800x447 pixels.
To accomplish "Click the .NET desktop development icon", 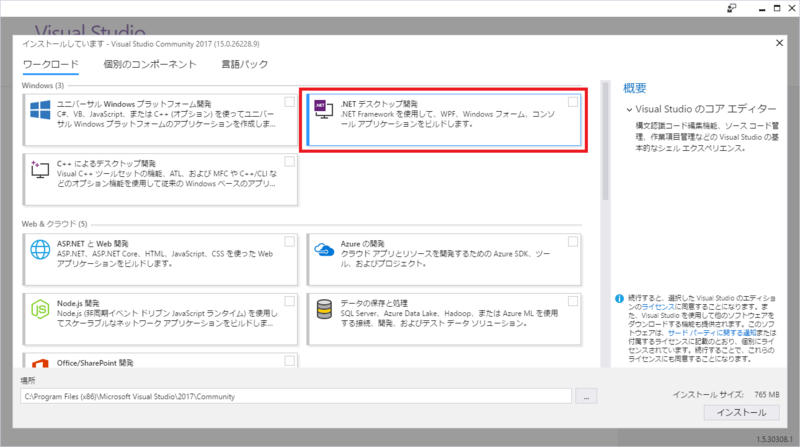I will coord(323,109).
